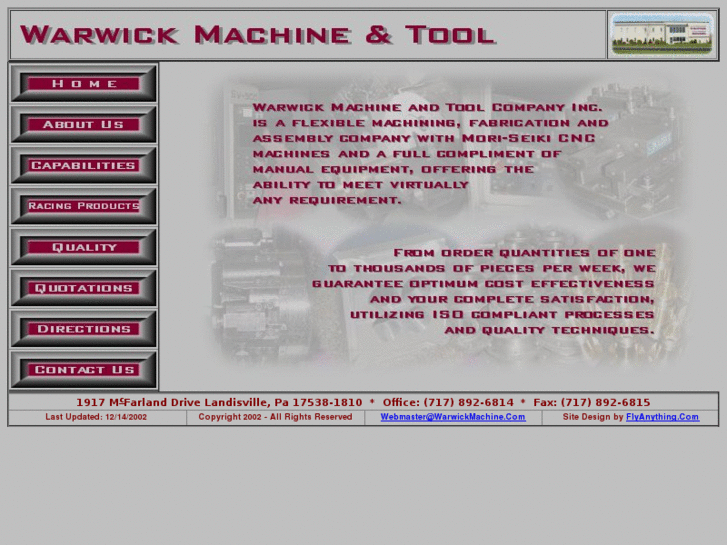Request Quotations via nav button

pos(83,288)
